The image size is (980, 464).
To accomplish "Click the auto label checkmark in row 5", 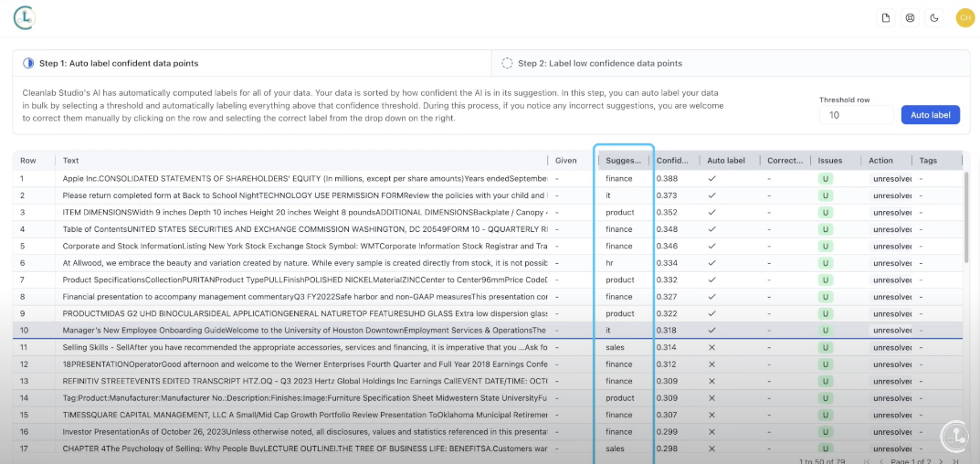I will [711, 246].
